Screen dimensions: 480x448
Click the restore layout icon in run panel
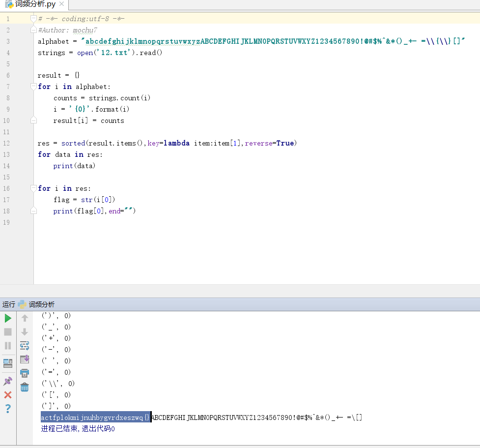8,363
